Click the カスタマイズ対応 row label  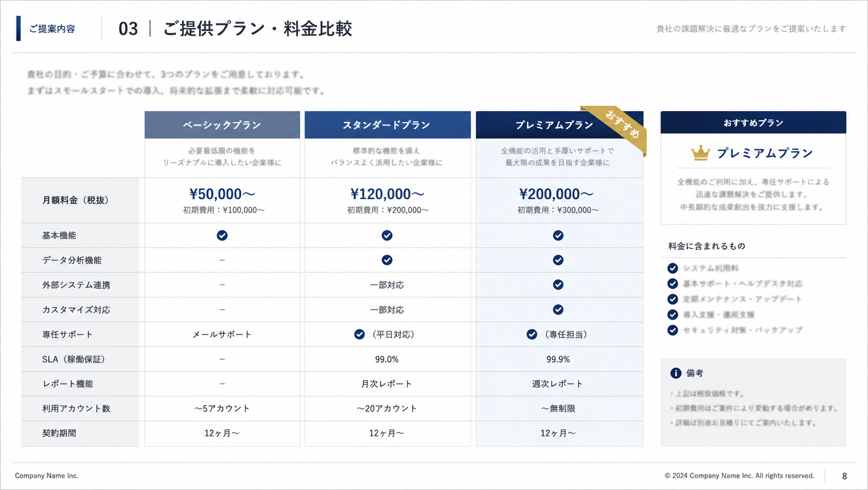[x=76, y=309]
